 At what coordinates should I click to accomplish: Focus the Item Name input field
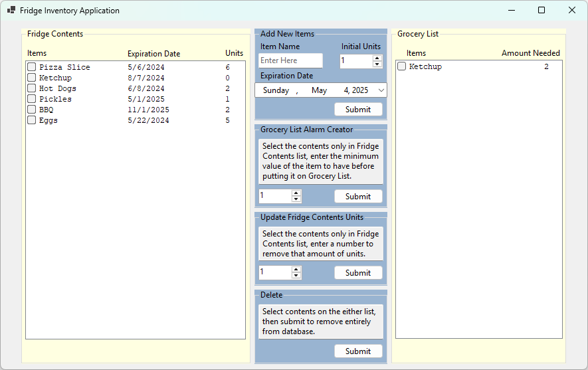point(290,60)
